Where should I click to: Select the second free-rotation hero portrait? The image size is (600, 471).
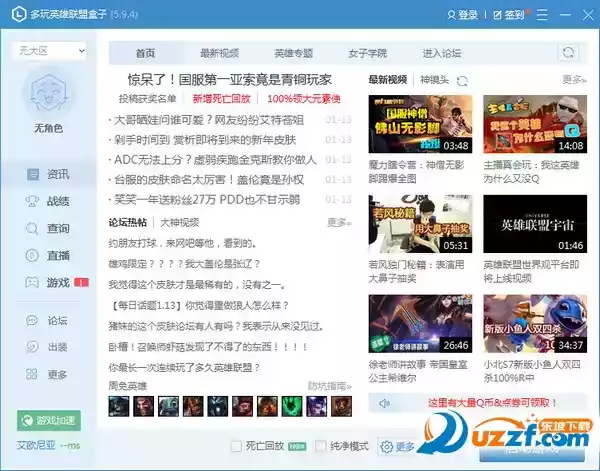click(x=143, y=406)
